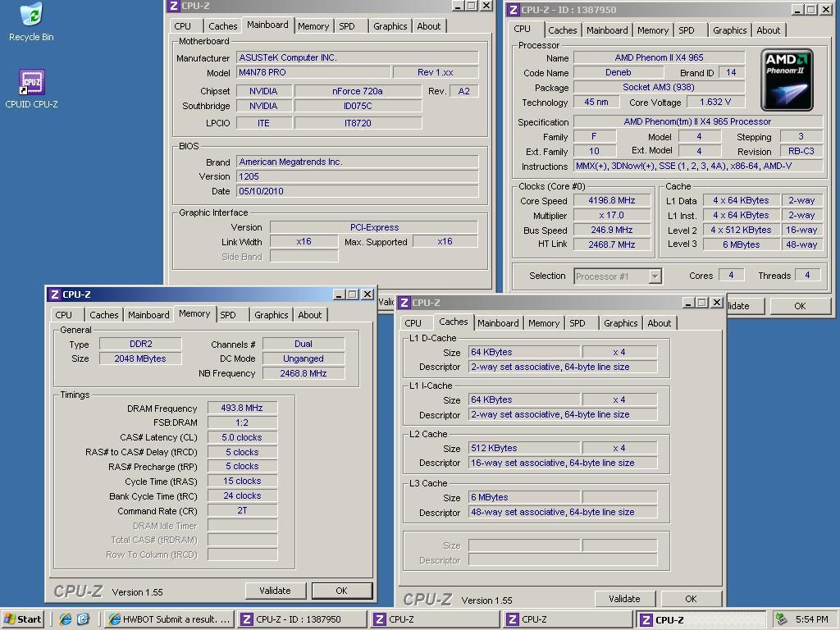The height and width of the screenshot is (630, 840).
Task: Click the nForce 720a chipset field
Action: click(x=358, y=91)
